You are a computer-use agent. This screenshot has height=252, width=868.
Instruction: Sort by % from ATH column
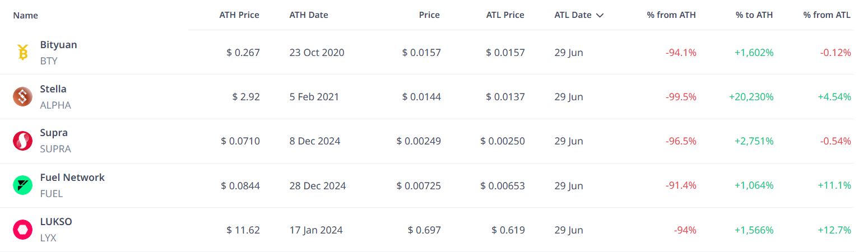(671, 15)
